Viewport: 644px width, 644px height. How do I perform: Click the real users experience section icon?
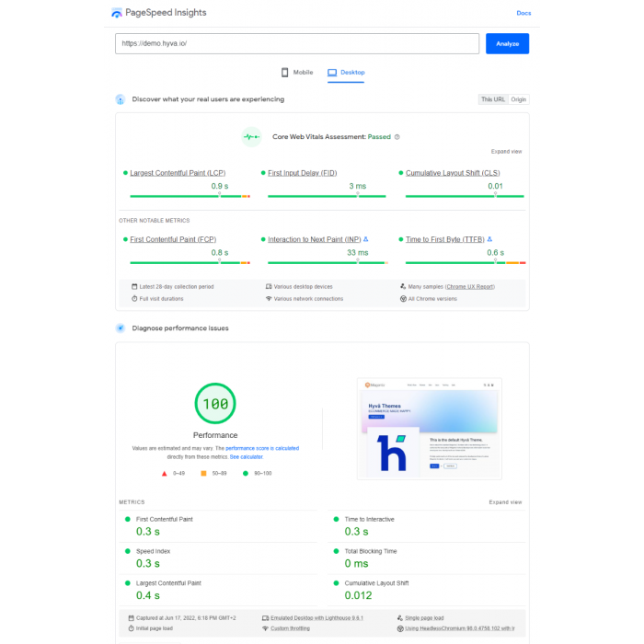121,99
